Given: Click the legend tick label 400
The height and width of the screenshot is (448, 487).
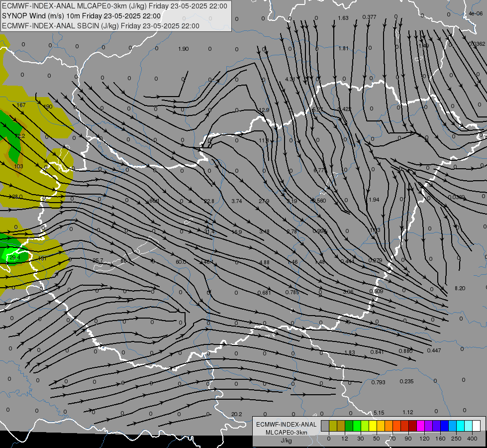Looking at the screenshot, I should click(472, 439).
